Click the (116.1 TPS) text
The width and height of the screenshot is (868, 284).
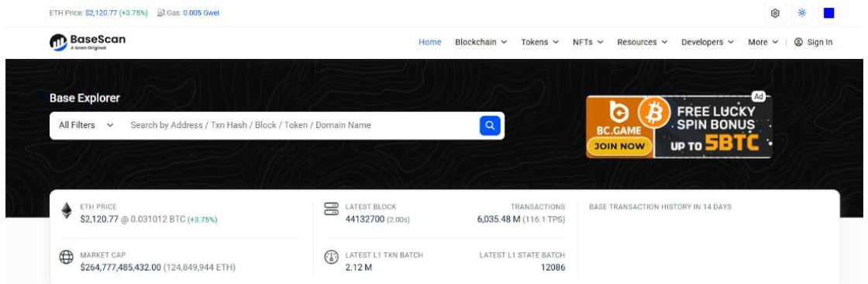pos(543,220)
